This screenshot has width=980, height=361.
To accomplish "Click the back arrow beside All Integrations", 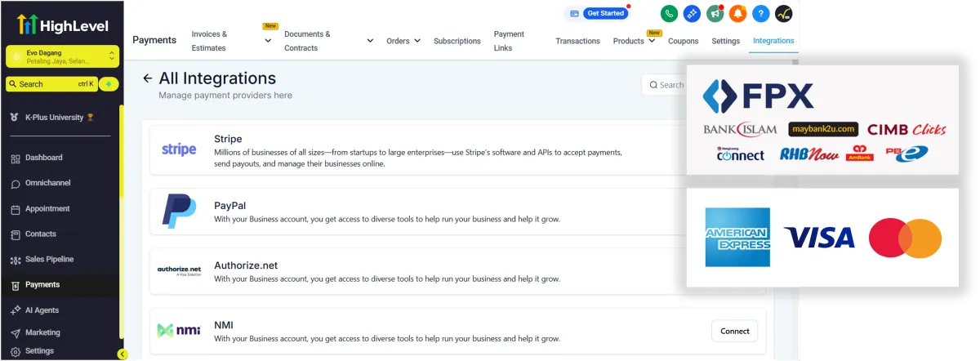I will click(x=147, y=78).
